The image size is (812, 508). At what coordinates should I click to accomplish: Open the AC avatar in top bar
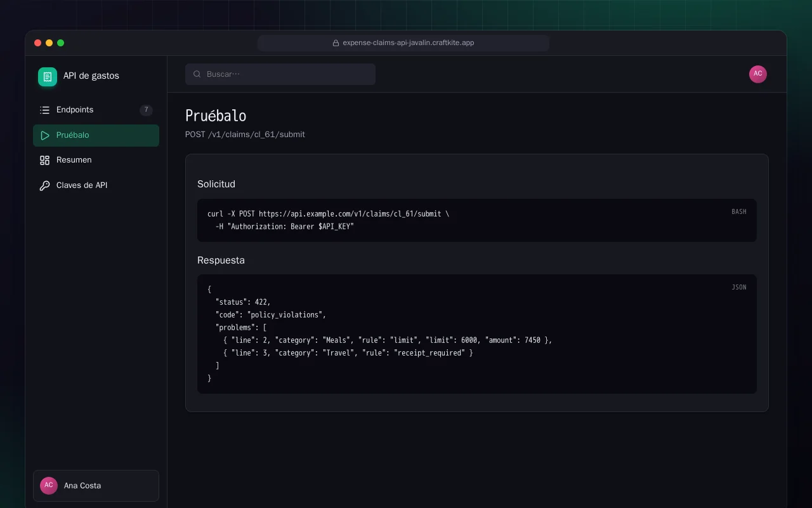758,74
